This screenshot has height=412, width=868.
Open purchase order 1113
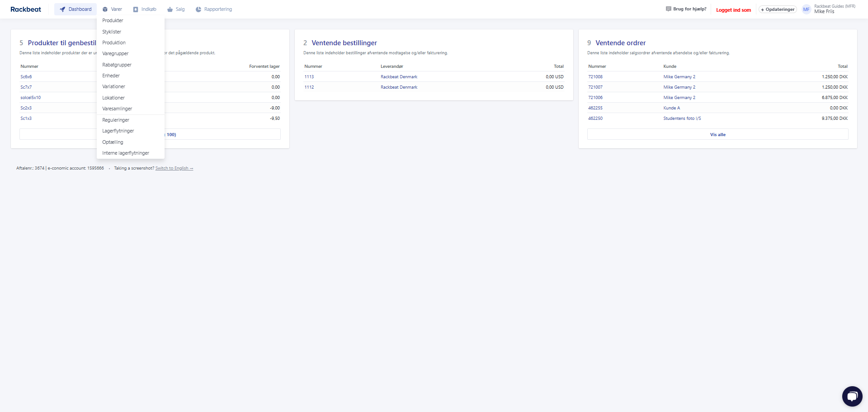pos(309,77)
